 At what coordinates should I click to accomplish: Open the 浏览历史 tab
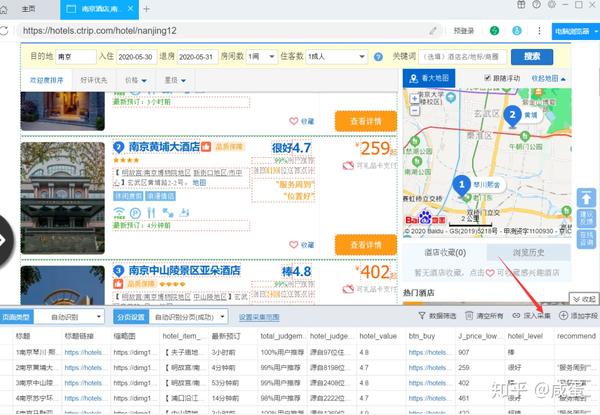(528, 252)
